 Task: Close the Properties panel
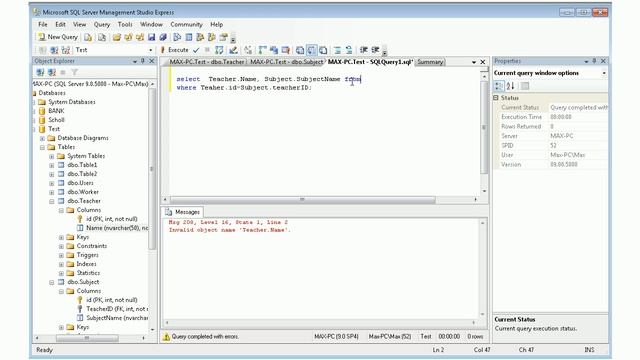[603, 61]
